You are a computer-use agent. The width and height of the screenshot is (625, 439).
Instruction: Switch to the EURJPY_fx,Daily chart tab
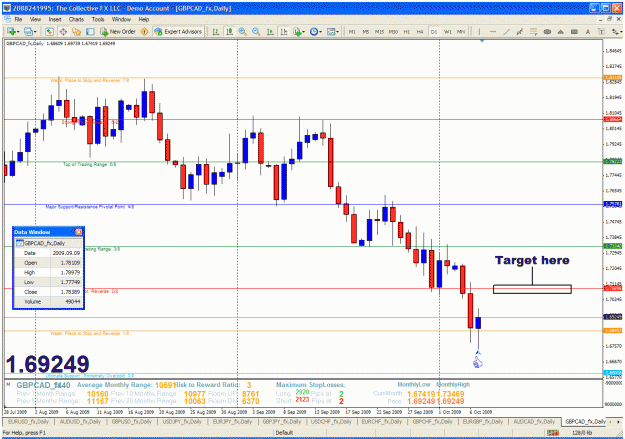pyautogui.click(x=232, y=421)
